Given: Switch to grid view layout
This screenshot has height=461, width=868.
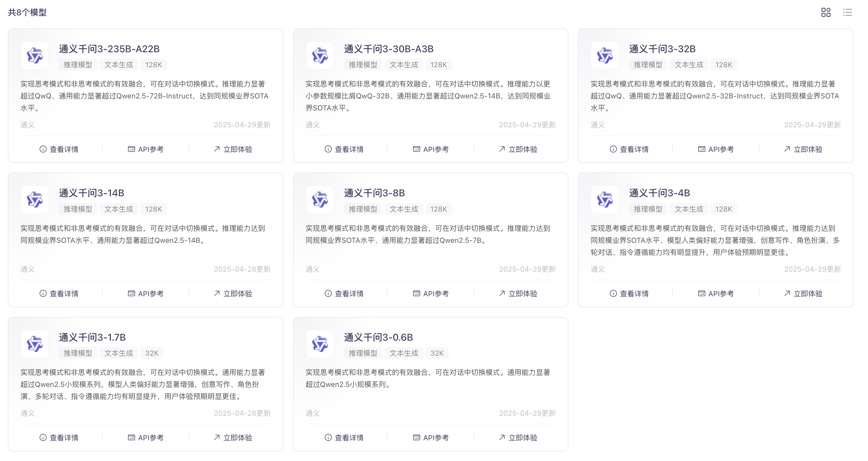Looking at the screenshot, I should pos(825,13).
